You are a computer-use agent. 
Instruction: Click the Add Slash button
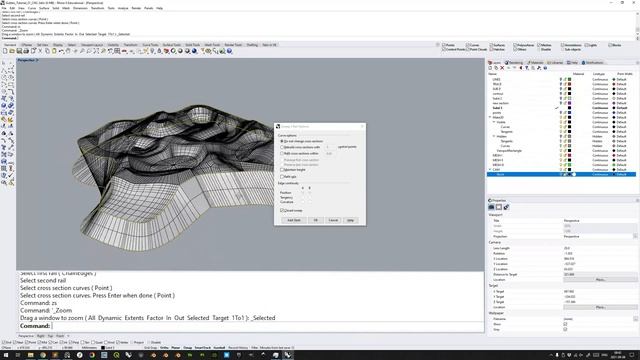click(x=294, y=220)
